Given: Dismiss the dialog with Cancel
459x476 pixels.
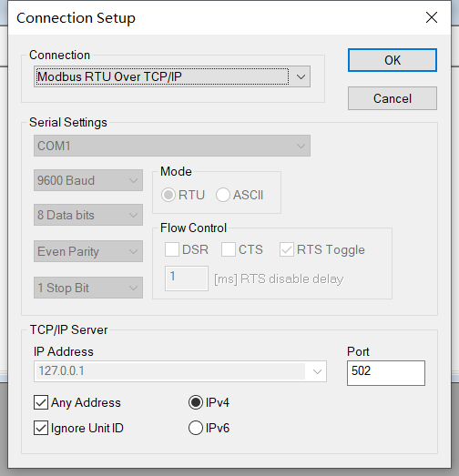Looking at the screenshot, I should click(x=393, y=98).
